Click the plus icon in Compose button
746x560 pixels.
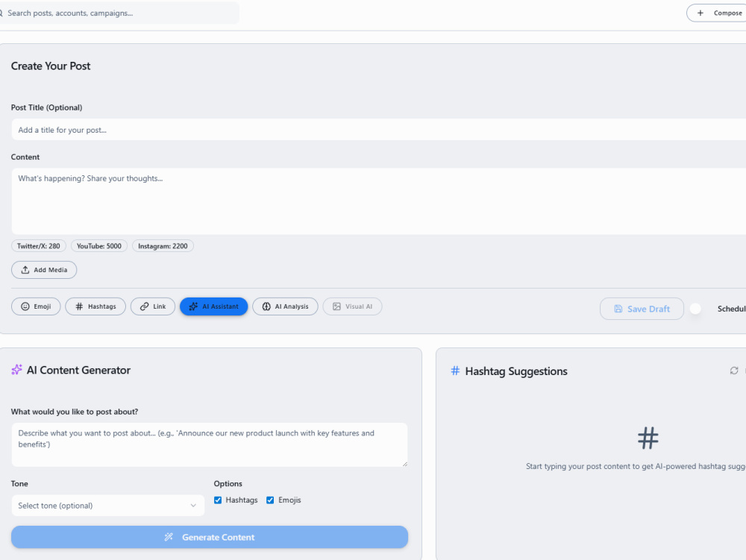pos(700,13)
